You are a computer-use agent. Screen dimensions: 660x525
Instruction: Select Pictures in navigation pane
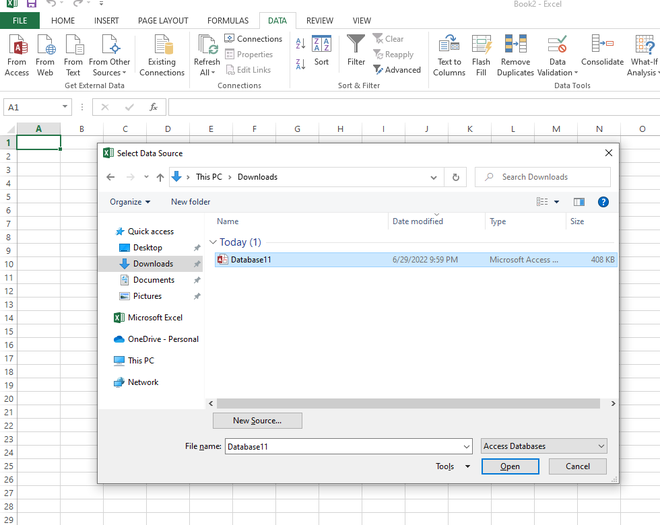coord(147,296)
